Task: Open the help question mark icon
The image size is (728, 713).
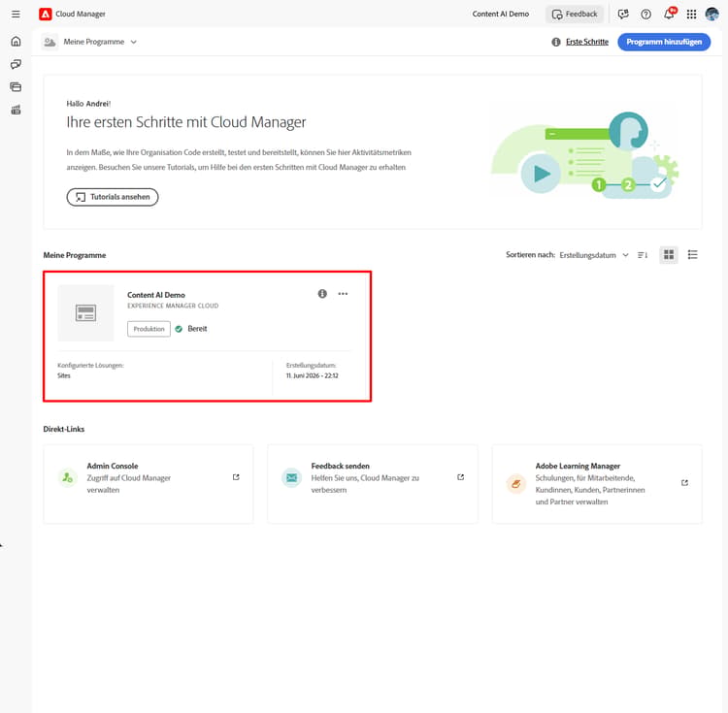Action: pos(645,14)
